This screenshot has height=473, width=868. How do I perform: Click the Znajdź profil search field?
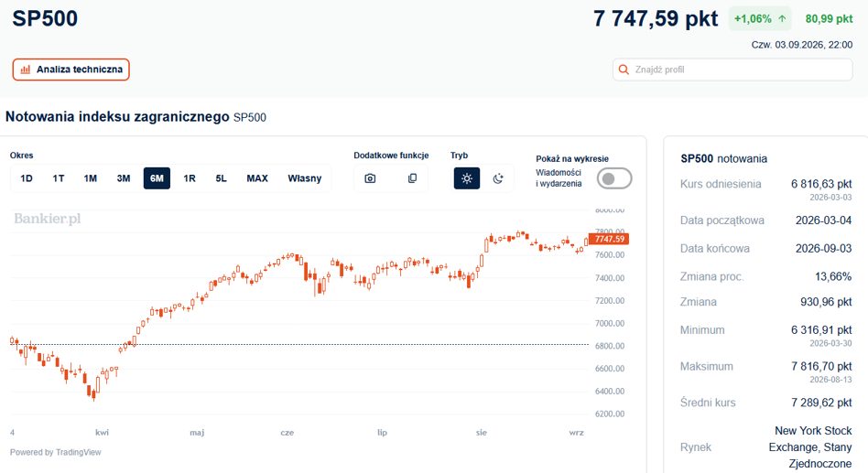732,70
